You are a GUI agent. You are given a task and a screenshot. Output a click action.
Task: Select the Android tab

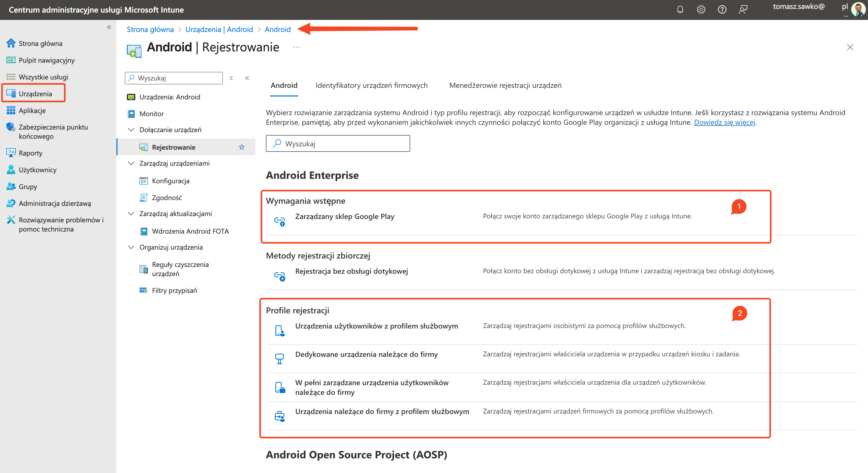click(284, 85)
